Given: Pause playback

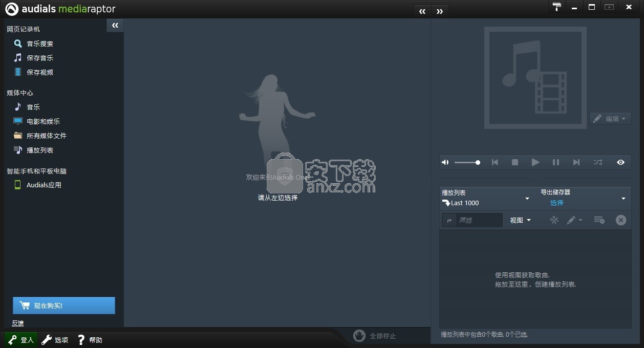Looking at the screenshot, I should point(556,162).
